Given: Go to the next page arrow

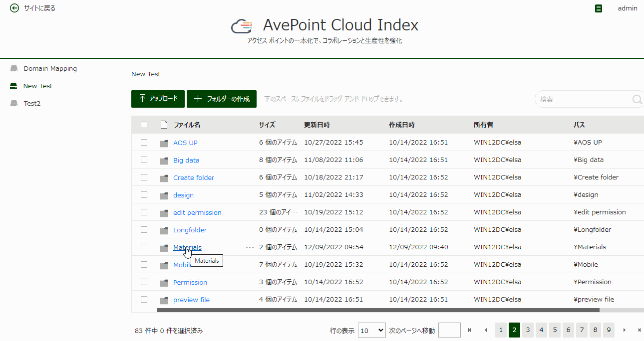Looking at the screenshot, I should point(624,330).
